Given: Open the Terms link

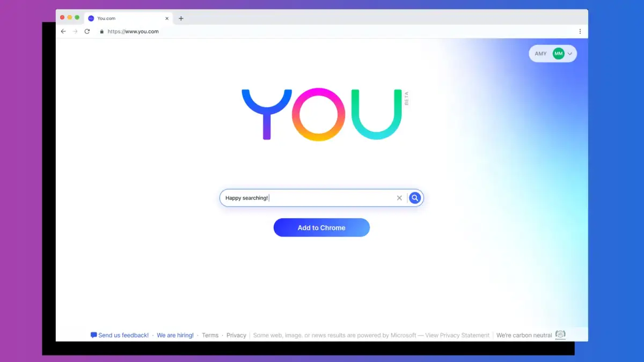Looking at the screenshot, I should [210, 335].
